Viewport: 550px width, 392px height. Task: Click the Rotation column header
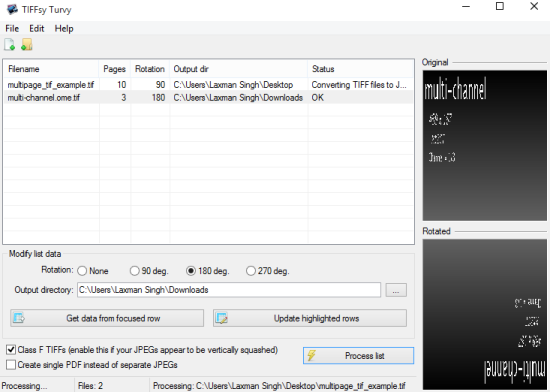150,69
